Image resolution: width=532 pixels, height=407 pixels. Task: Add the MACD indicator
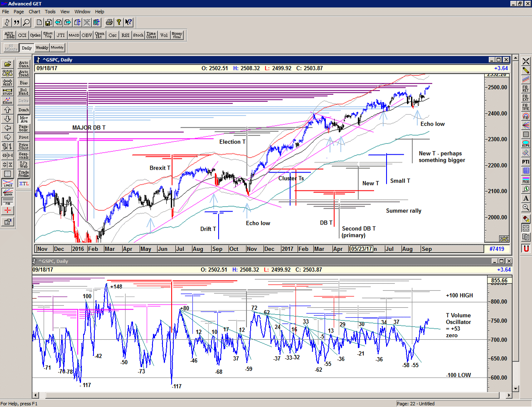(74, 35)
